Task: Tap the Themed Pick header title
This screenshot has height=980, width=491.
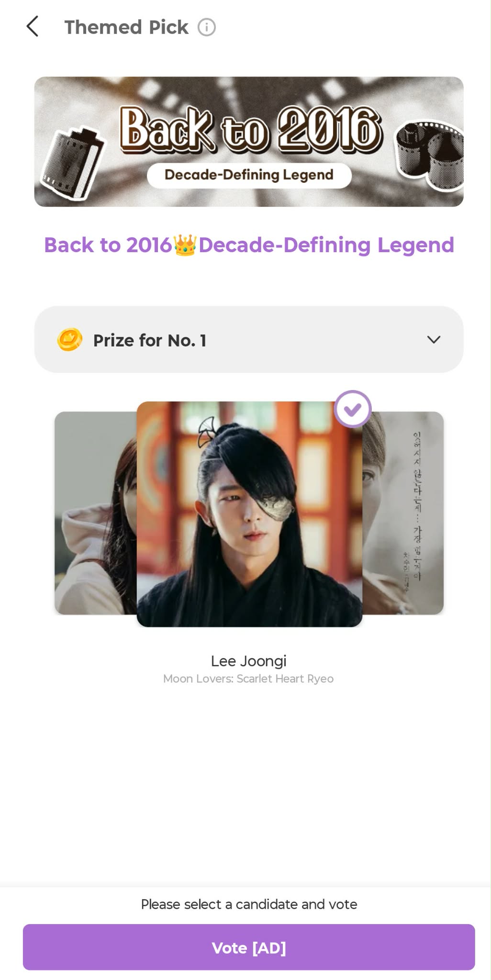Action: pos(126,27)
